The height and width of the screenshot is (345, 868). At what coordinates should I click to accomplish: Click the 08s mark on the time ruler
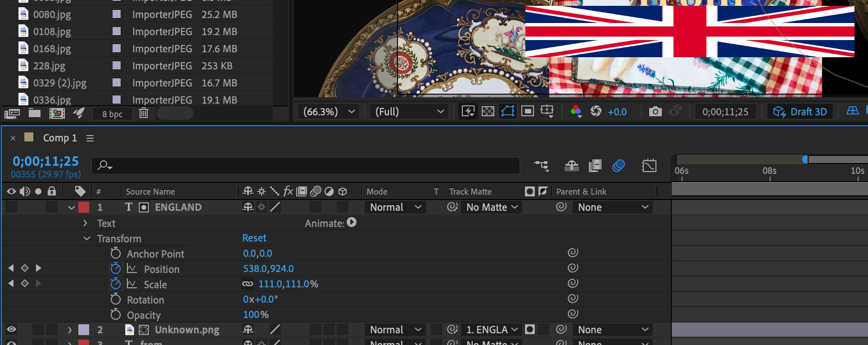(x=769, y=171)
